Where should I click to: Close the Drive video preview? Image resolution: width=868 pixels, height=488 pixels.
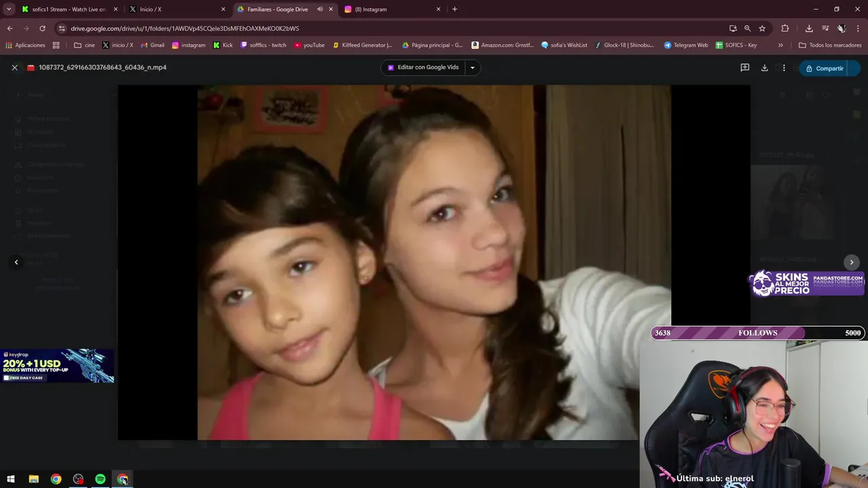[14, 68]
